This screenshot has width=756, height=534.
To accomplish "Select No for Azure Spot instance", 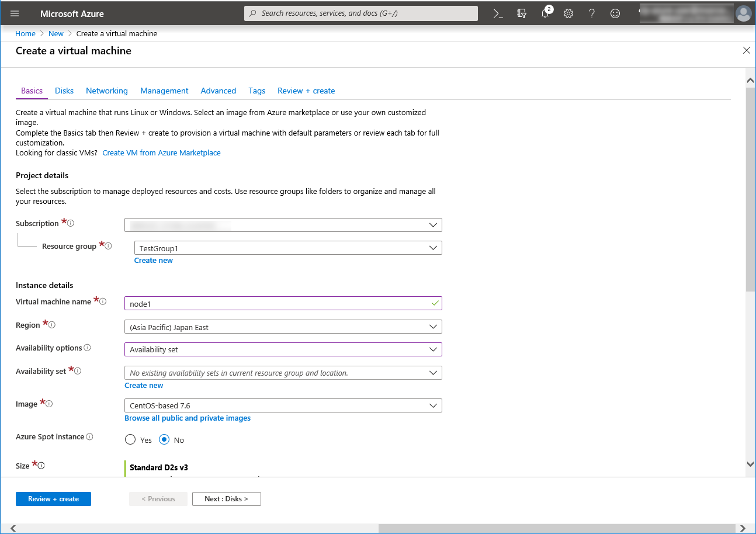I will [165, 440].
